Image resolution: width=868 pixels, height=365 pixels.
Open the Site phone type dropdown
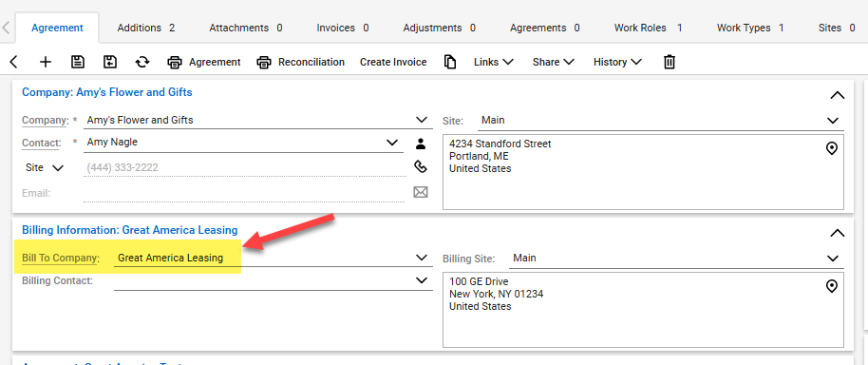pyautogui.click(x=45, y=168)
